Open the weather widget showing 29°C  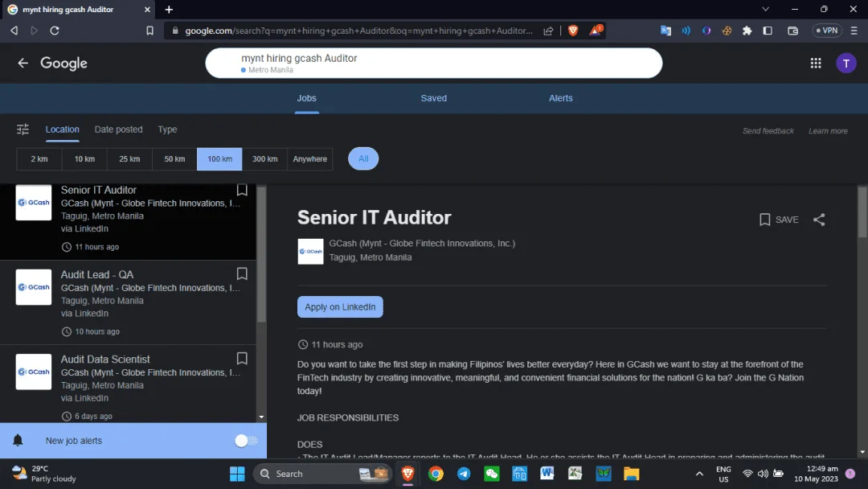tap(44, 474)
